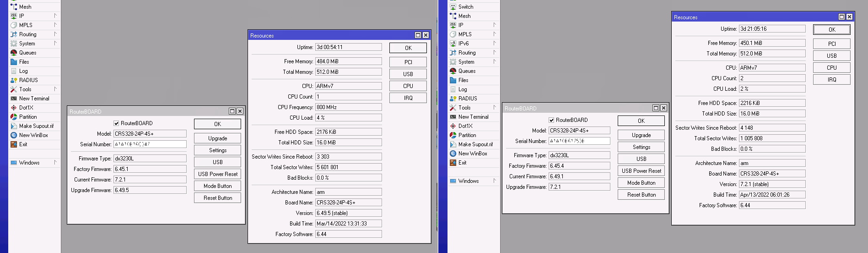This screenshot has height=253, width=868.
Task: Expand the Windows submenu in the v6.49.5 WinBox
Action: pos(55,162)
